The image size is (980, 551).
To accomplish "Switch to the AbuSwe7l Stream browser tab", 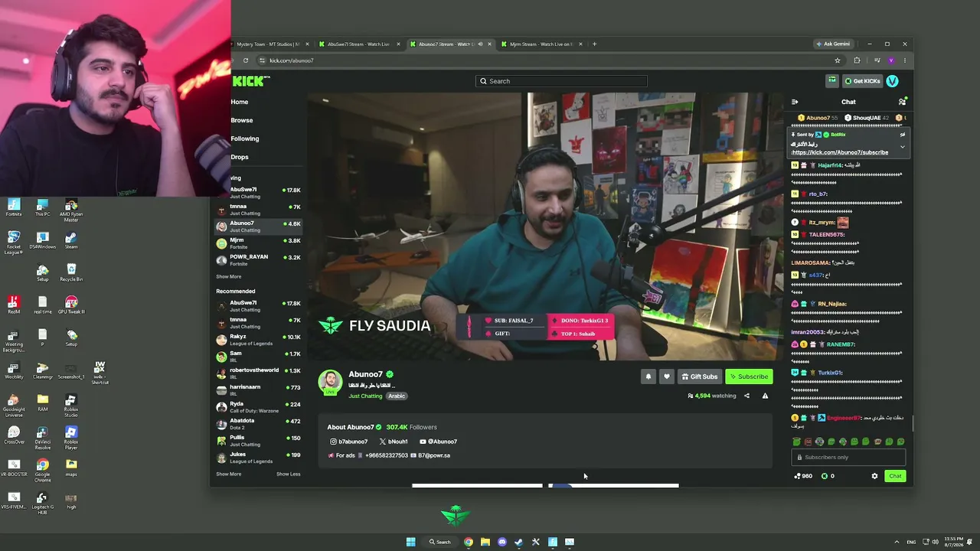I will [358, 44].
